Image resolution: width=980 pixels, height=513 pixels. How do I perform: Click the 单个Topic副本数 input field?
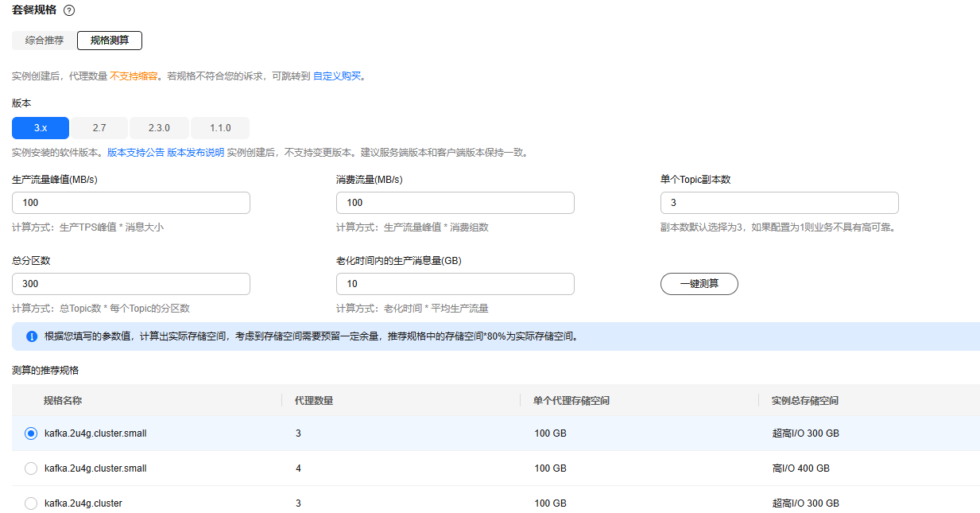pyautogui.click(x=779, y=203)
